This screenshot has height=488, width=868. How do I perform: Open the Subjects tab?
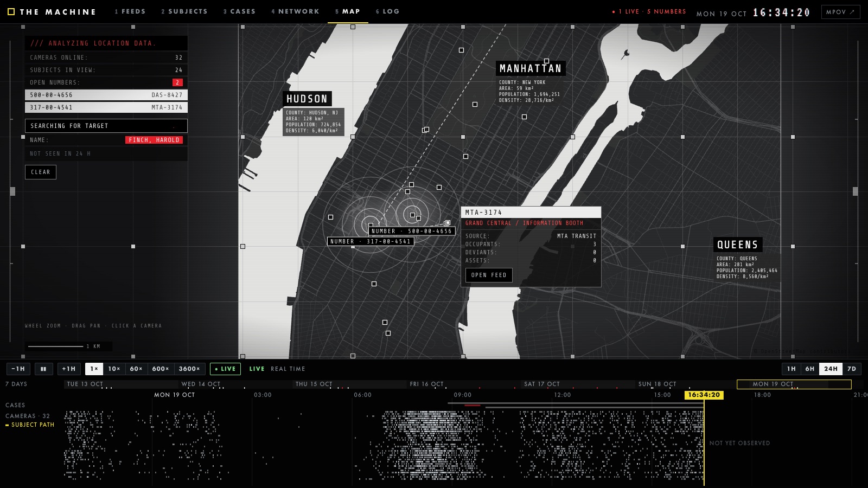coord(184,11)
